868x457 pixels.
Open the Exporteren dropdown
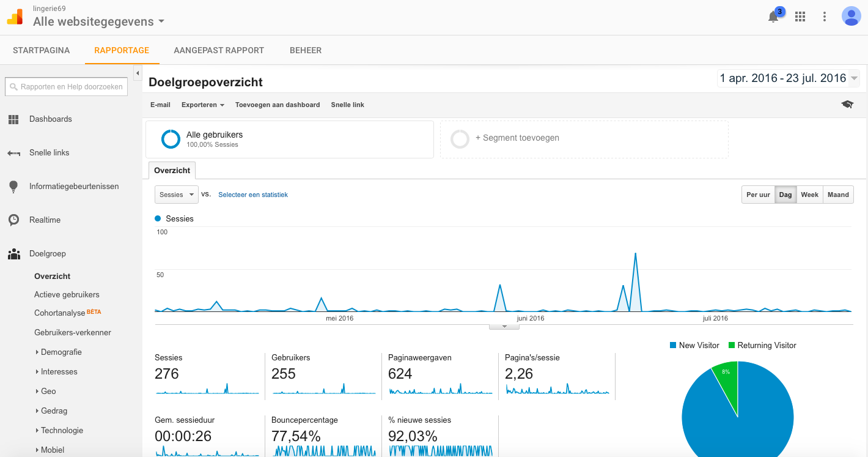pos(203,105)
